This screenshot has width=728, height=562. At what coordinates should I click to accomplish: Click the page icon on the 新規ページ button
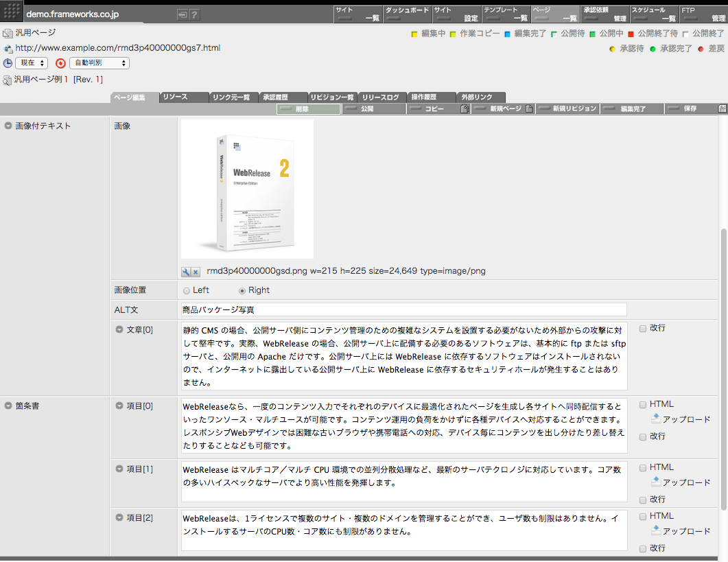click(528, 108)
